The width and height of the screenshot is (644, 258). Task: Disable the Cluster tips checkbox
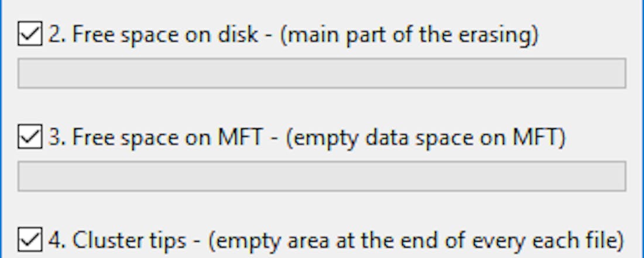[30, 240]
